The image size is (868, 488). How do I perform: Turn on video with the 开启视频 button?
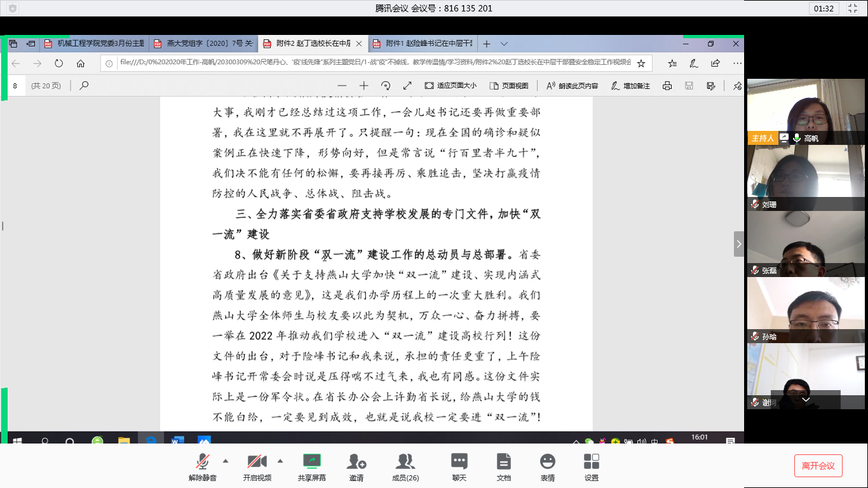click(257, 466)
